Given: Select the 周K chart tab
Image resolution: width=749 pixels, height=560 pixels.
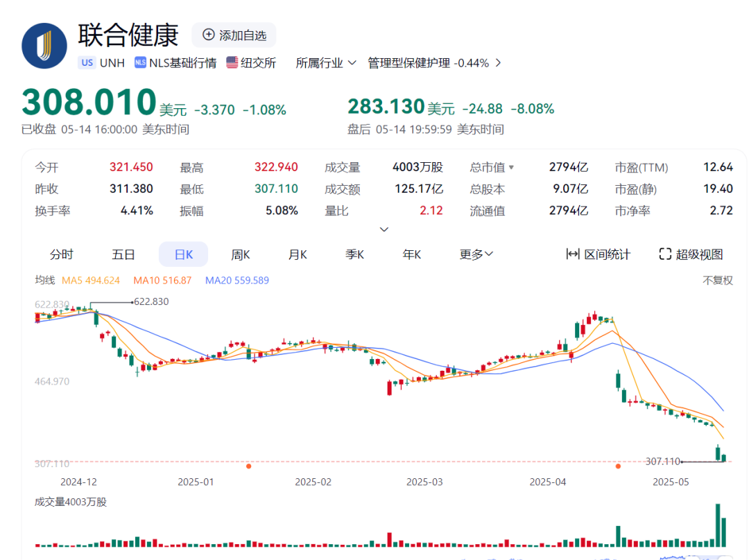Looking at the screenshot, I should [x=240, y=254].
